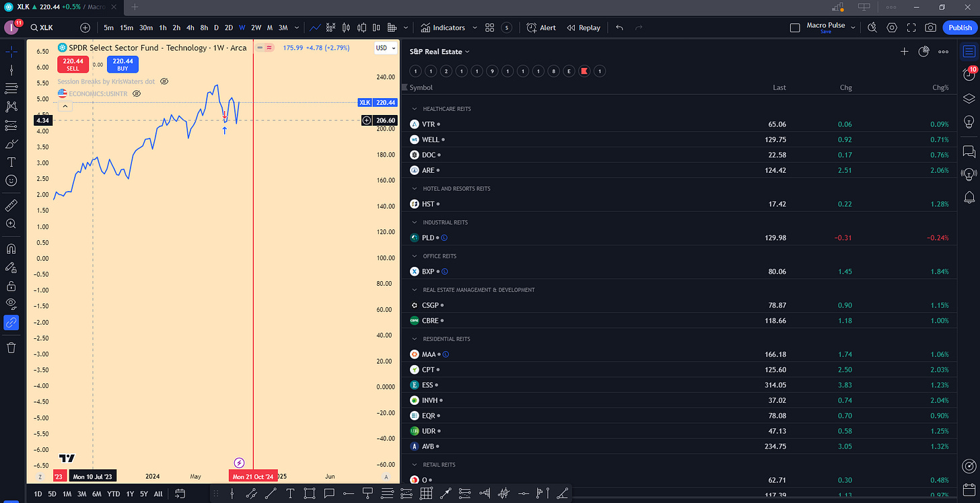This screenshot has height=503, width=980.
Task: Click the trash remove objects icon
Action: pyautogui.click(x=11, y=347)
